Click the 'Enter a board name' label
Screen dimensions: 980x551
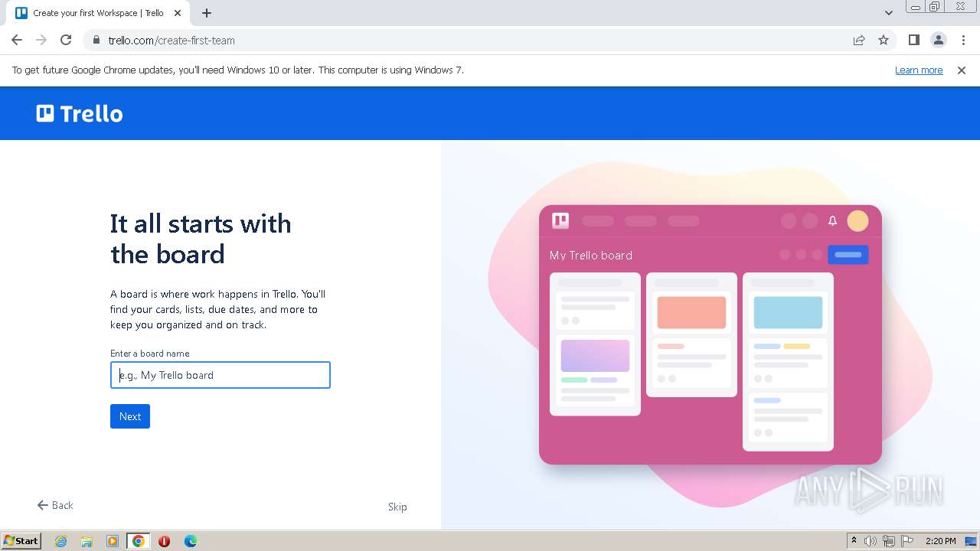(150, 354)
